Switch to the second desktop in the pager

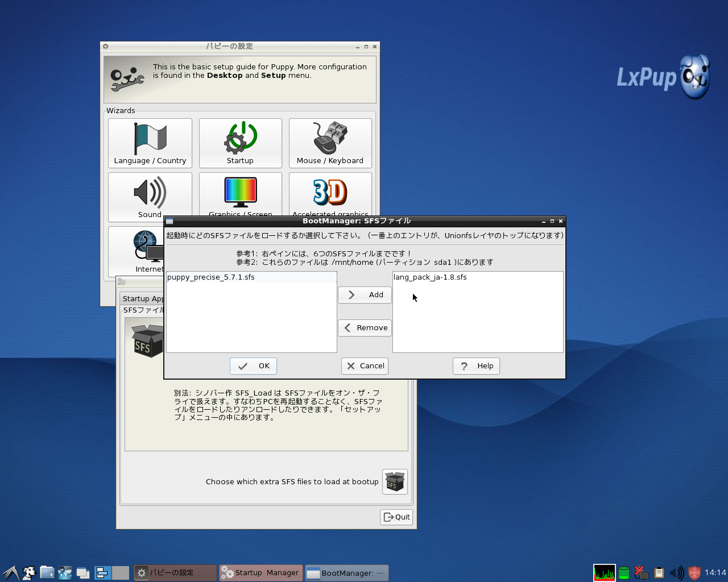coord(121,573)
